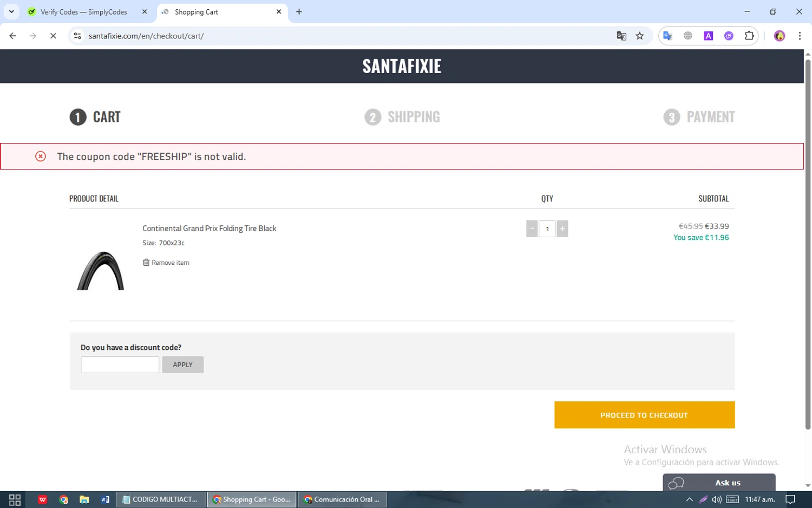812x508 pixels.
Task: Open the volume control tray icon
Action: pos(717,499)
